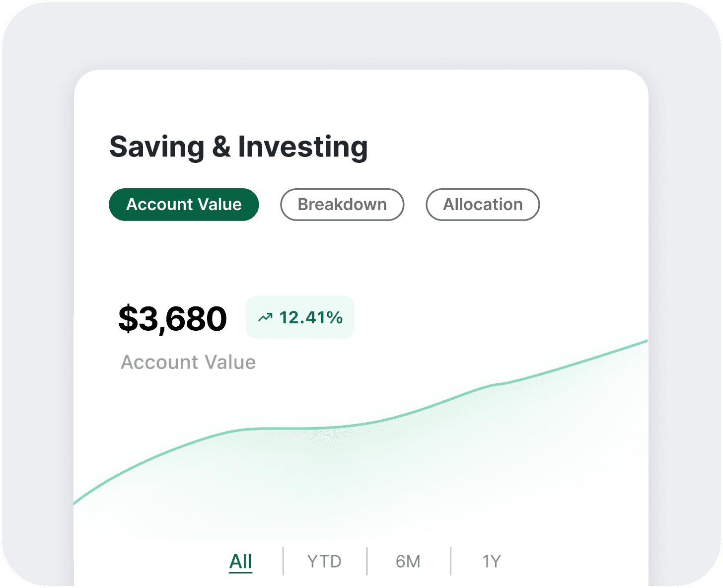Select the green Account Value pill

click(184, 205)
